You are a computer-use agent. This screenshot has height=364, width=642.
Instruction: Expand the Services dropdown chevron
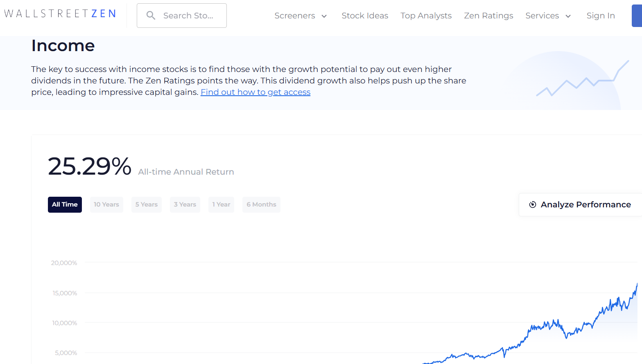coord(568,16)
